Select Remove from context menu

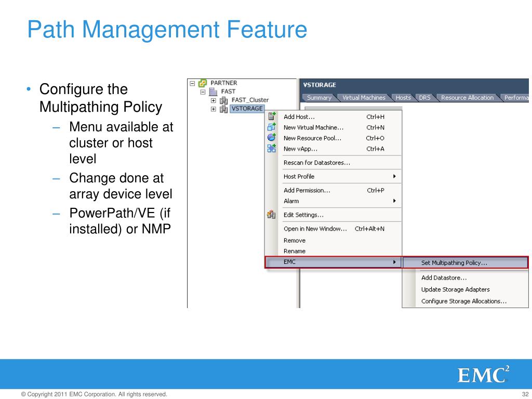point(333,240)
